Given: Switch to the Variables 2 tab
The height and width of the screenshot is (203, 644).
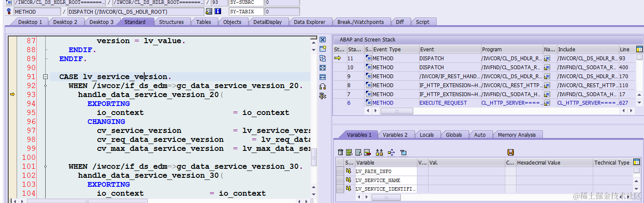Looking at the screenshot, I should (395, 135).
